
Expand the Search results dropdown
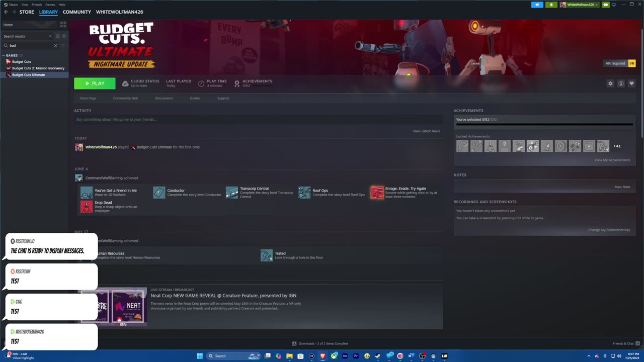(x=50, y=36)
